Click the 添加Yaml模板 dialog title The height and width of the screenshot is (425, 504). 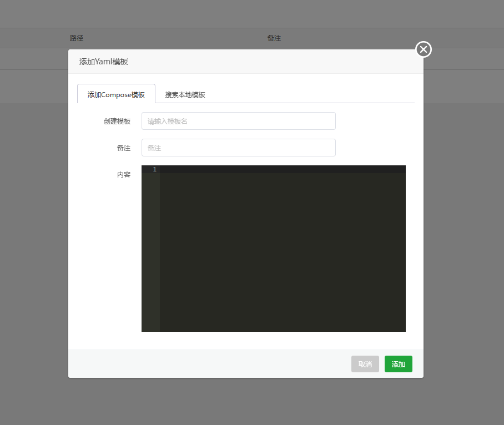(x=104, y=62)
